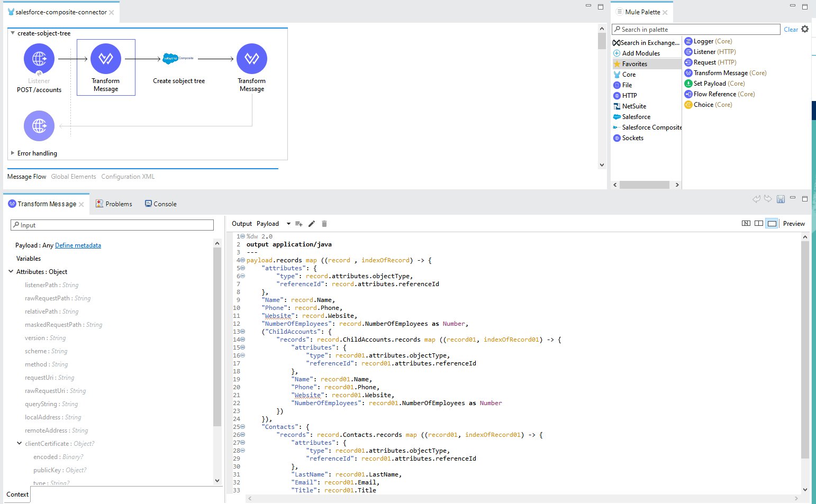Switch to source-only view layout icon

tap(772, 224)
